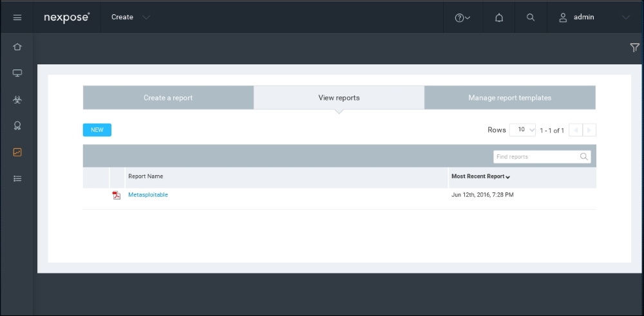The image size is (644, 316).
Task: Open Vulnerabilities via biohazard sidebar icon
Action: (x=17, y=99)
